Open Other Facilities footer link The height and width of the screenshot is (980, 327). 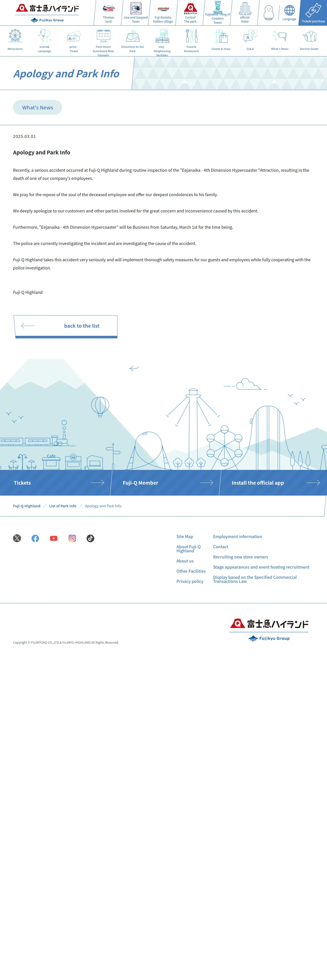(191, 571)
